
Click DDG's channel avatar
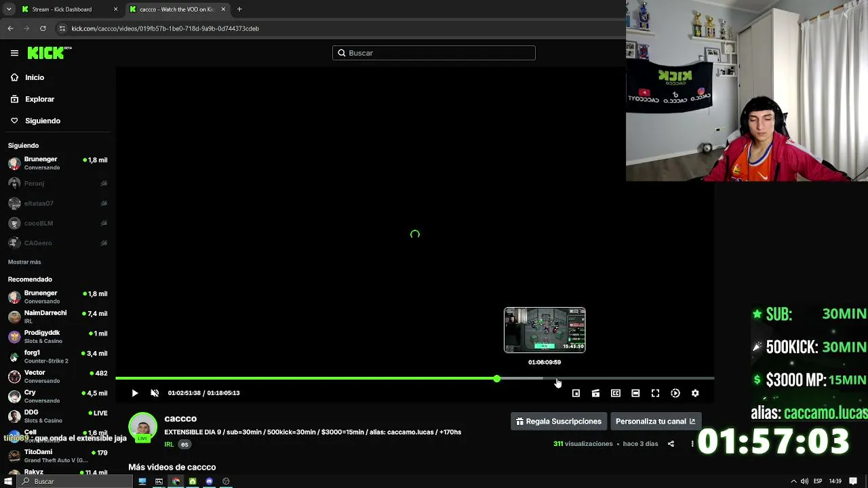click(x=14, y=416)
